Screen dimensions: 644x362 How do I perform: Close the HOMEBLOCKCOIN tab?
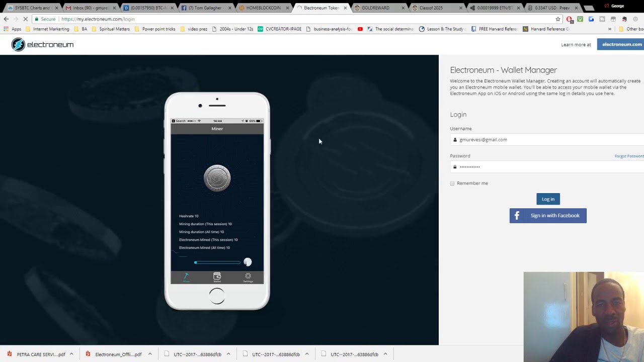click(287, 8)
